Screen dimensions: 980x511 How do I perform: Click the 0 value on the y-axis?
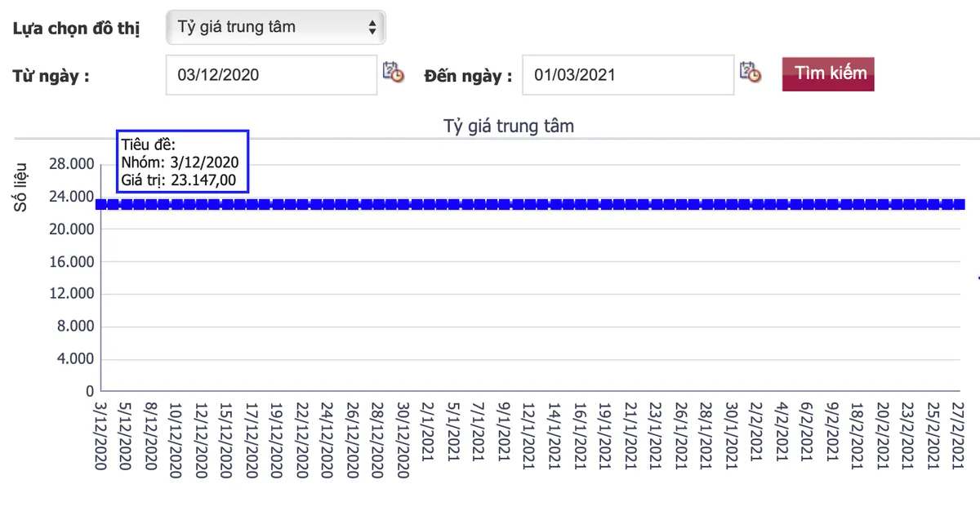click(89, 392)
